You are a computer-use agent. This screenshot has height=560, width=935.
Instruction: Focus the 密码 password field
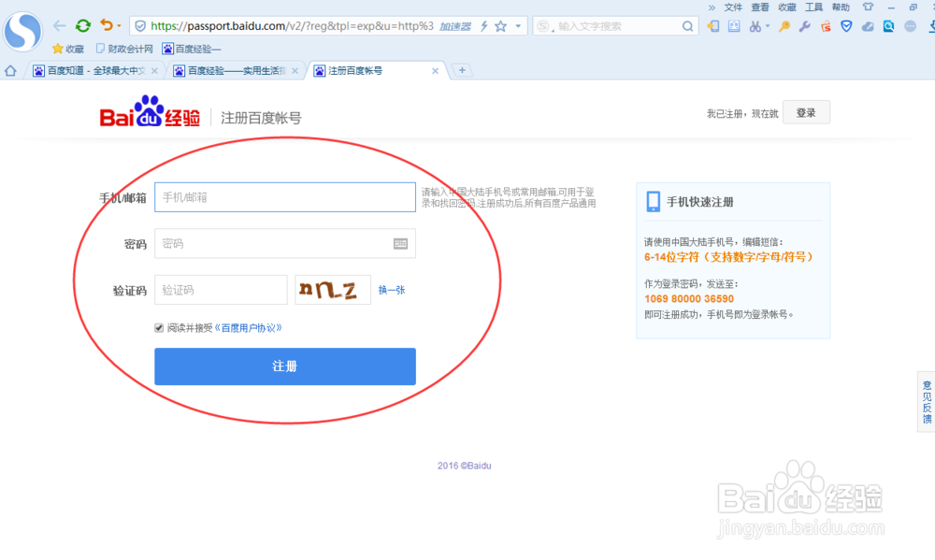[x=285, y=243]
